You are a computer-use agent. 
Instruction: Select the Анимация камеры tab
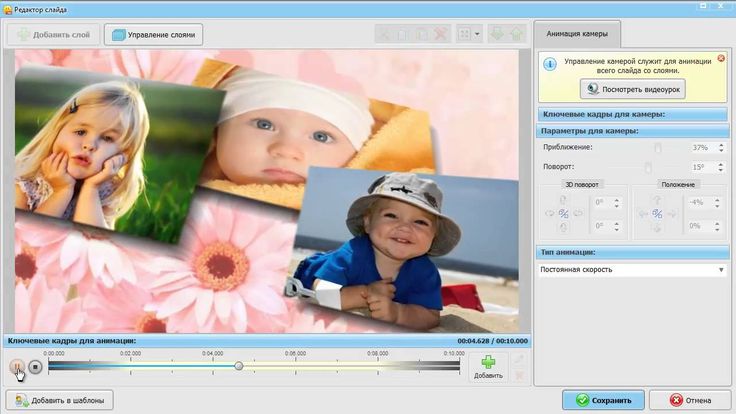point(578,34)
